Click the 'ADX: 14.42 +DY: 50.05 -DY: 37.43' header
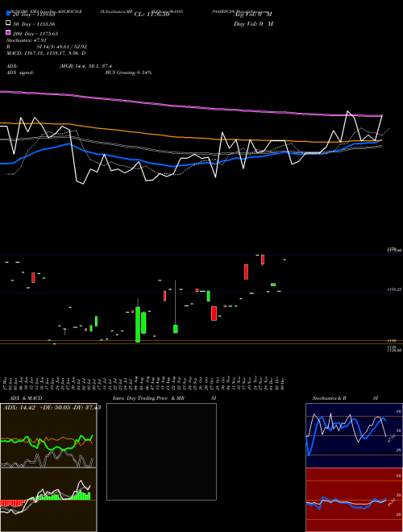 pos(52,408)
